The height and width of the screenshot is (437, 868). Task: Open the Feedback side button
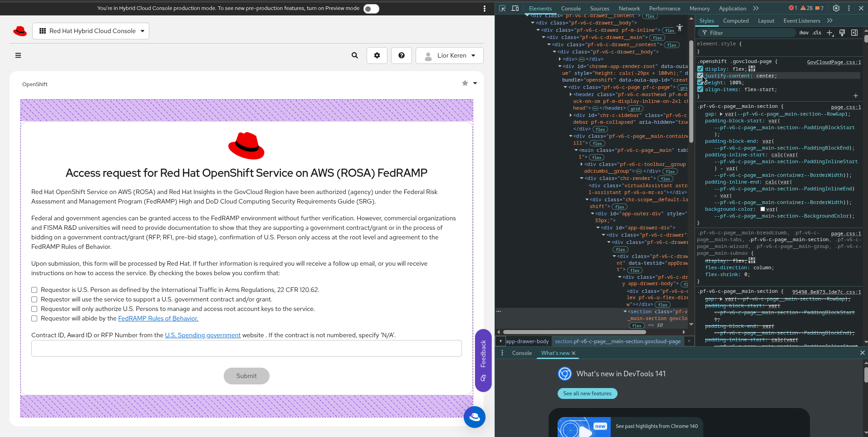click(x=483, y=360)
